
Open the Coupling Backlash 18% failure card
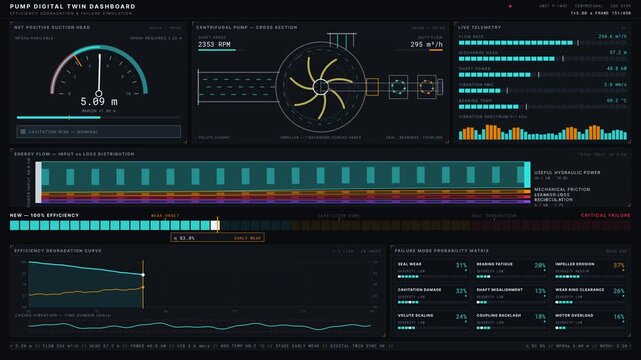pos(511,322)
